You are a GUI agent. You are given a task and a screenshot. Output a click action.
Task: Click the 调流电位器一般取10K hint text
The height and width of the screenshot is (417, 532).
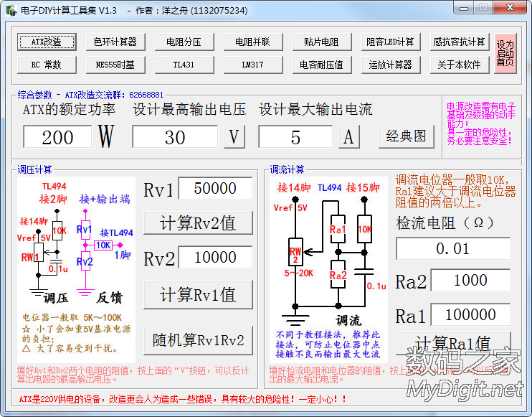tap(456, 191)
